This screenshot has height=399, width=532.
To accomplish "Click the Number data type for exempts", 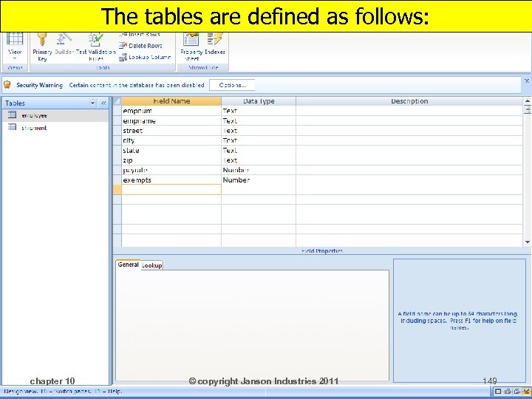I will [x=259, y=180].
